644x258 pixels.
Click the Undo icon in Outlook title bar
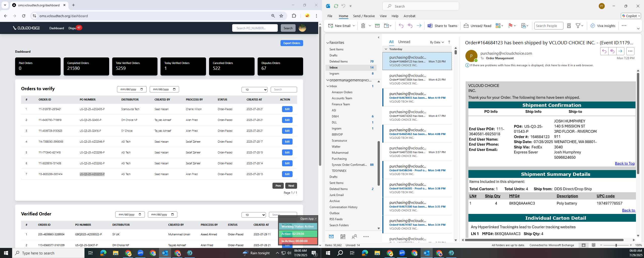pyautogui.click(x=343, y=6)
